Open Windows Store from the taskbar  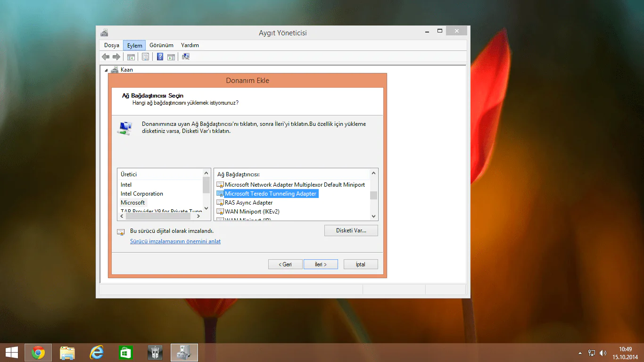click(126, 353)
